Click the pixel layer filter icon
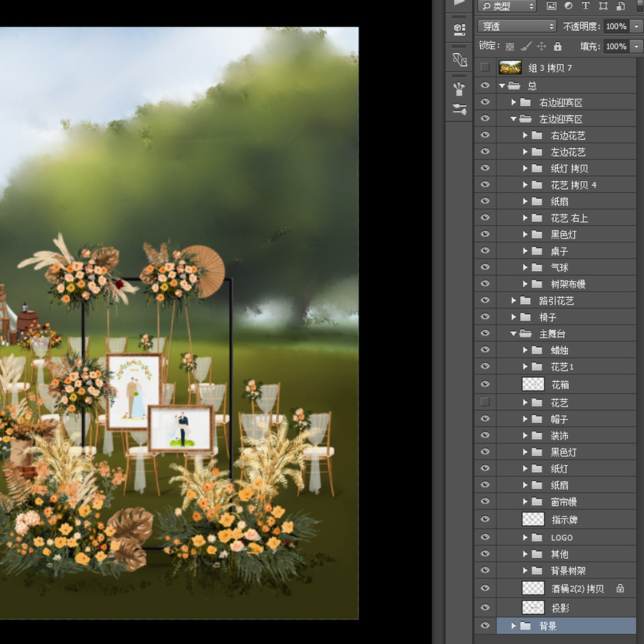 (551, 6)
